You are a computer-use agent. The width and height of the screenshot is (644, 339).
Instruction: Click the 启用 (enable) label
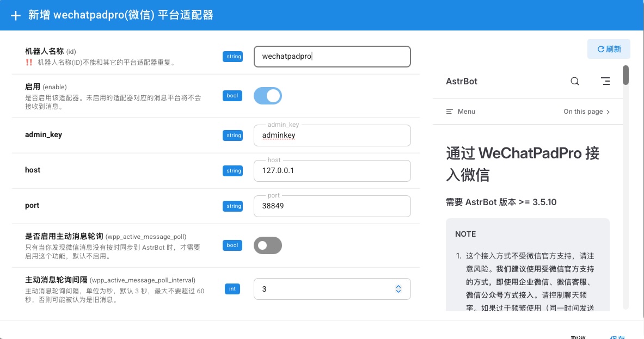[x=46, y=87]
